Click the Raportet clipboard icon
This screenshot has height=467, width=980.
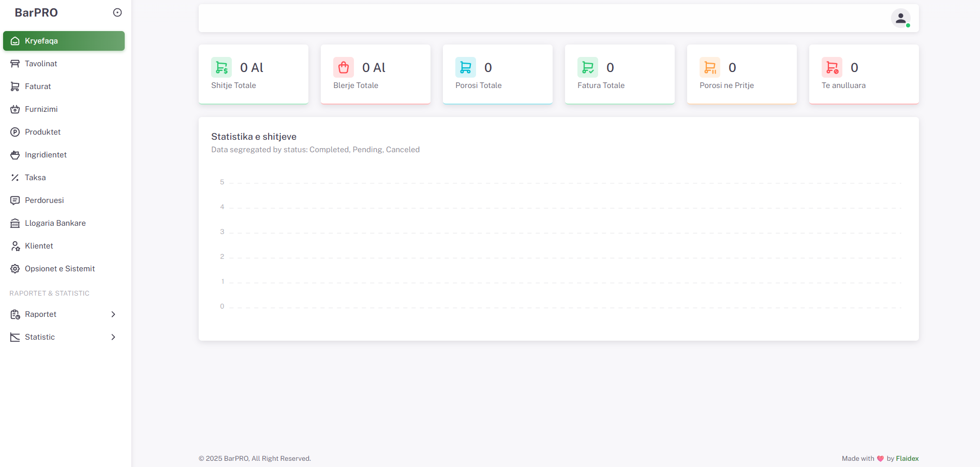coord(15,314)
